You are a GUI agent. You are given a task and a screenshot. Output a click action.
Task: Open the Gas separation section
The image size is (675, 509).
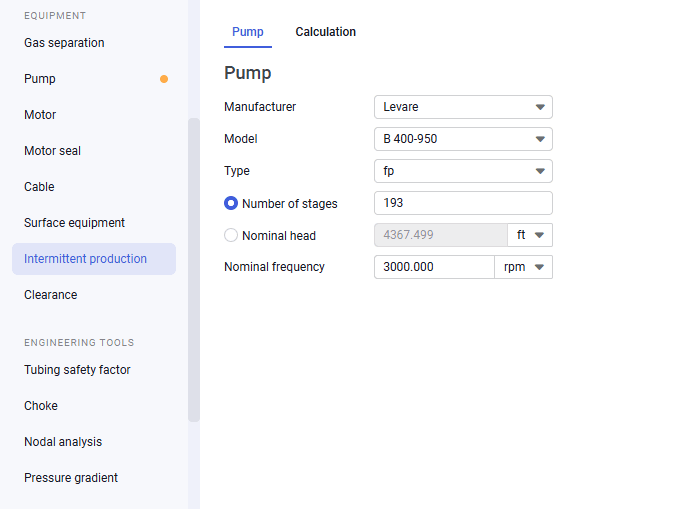click(64, 43)
